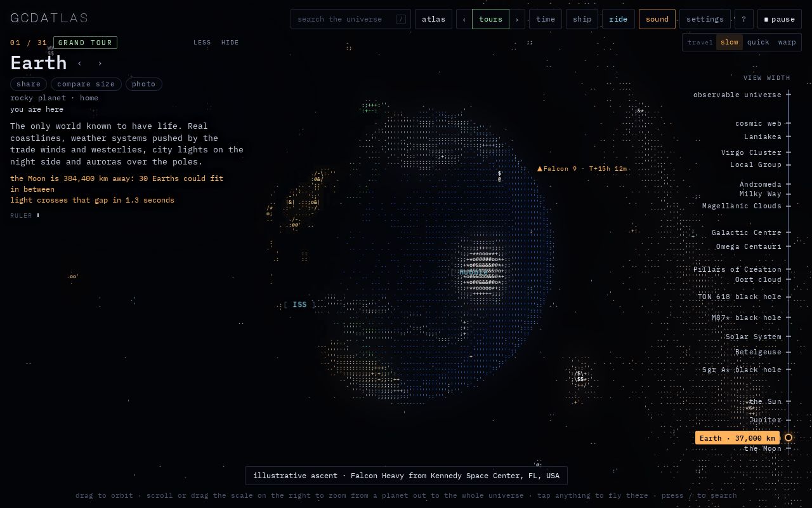Pause the animation
Viewport: 812px width, 508px height.
coord(779,19)
